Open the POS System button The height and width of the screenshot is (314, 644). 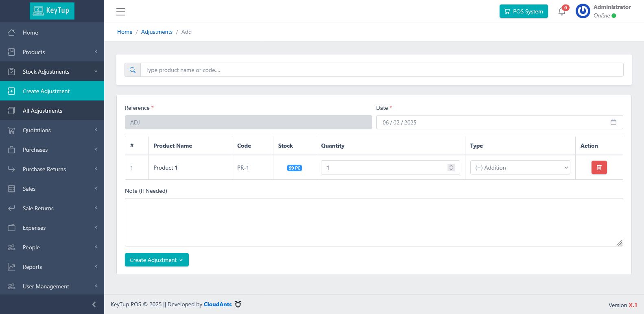tap(524, 11)
